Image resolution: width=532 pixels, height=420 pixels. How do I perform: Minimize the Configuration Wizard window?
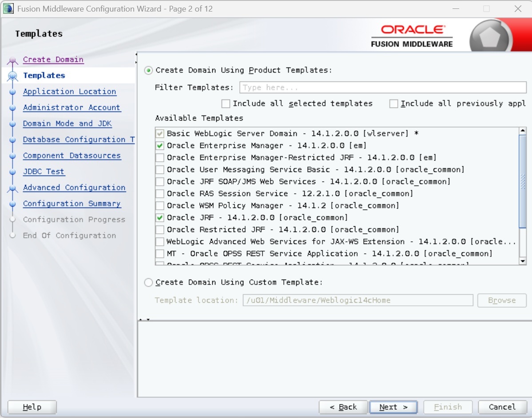(456, 9)
